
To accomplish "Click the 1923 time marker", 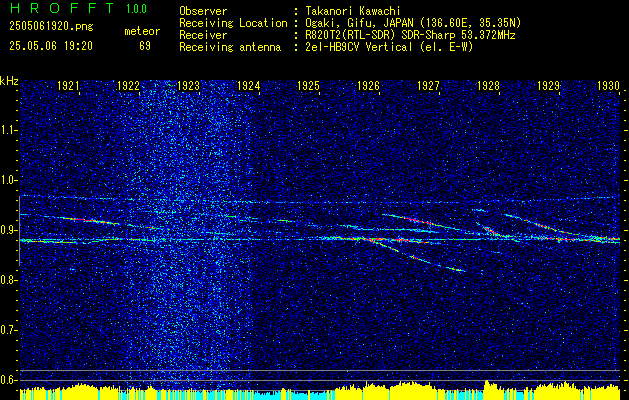I will pos(188,86).
